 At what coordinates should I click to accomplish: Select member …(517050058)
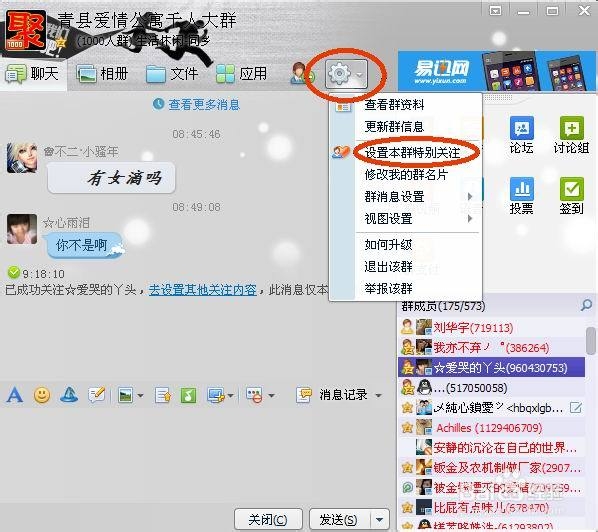tap(492, 388)
